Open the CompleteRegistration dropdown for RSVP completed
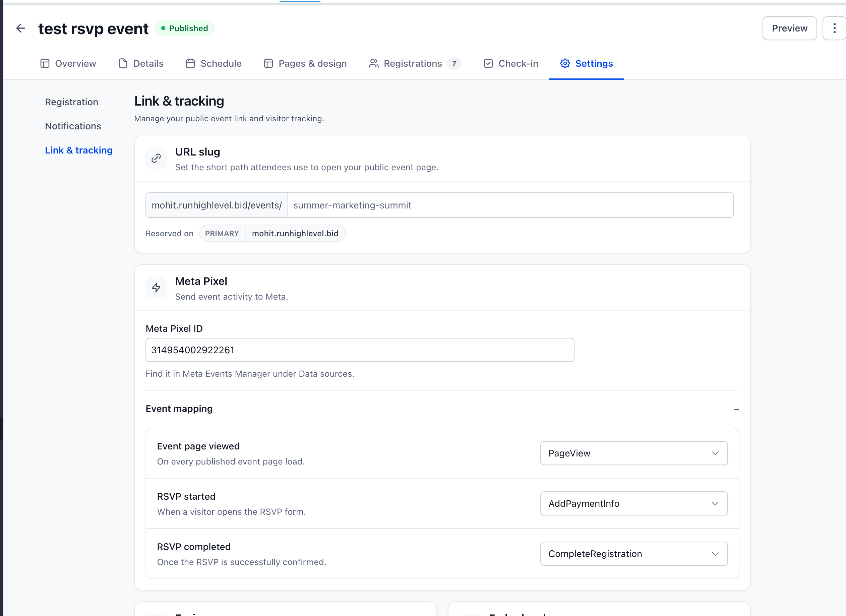This screenshot has height=616, width=846. point(634,554)
